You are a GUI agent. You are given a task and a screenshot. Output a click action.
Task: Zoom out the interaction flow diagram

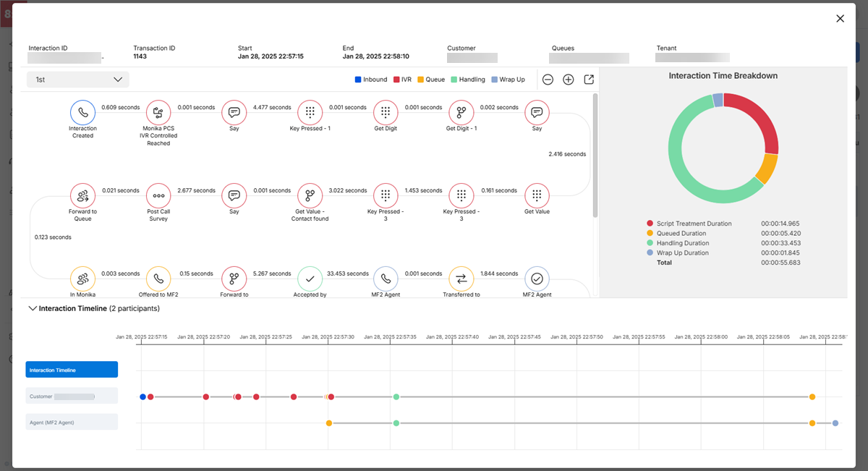tap(548, 79)
